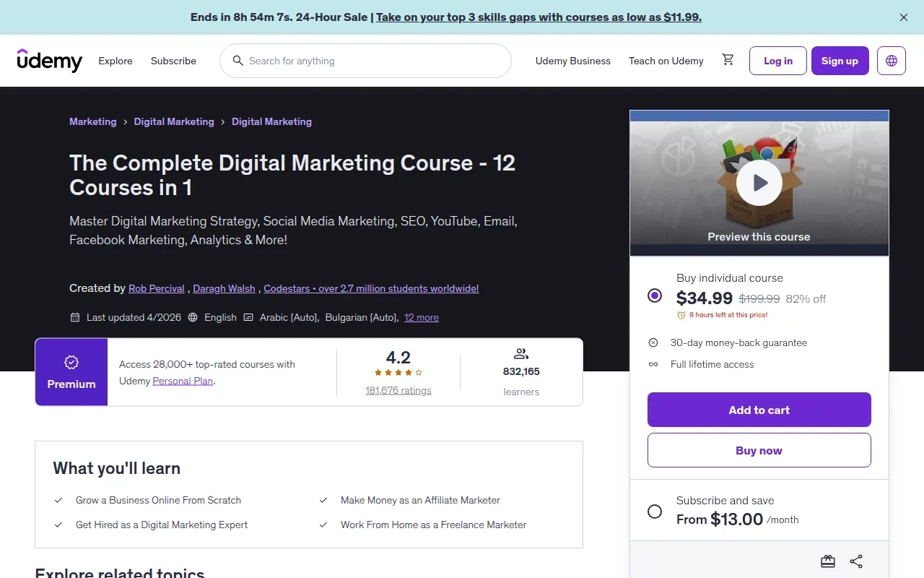924x578 pixels.
Task: Select the Subscribe and save option
Action: [x=655, y=512]
